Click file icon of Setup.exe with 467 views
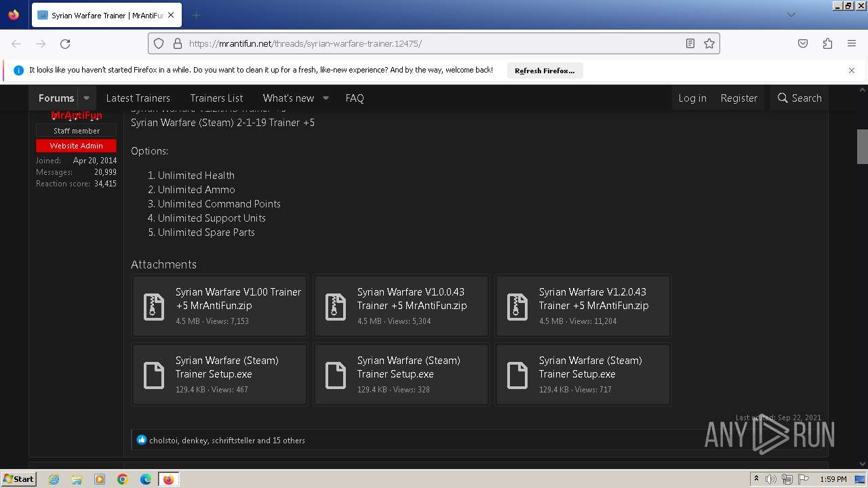 [x=154, y=375]
